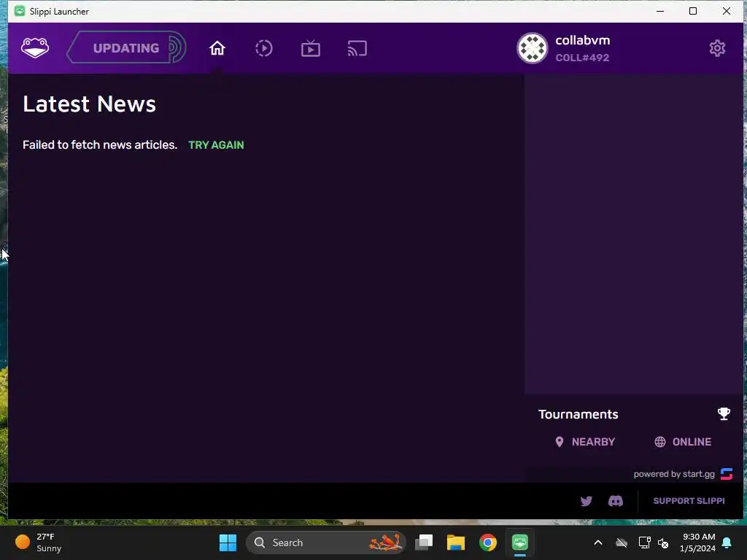This screenshot has height=560, width=747.
Task: Click the UPDATING play button
Action: click(x=126, y=47)
